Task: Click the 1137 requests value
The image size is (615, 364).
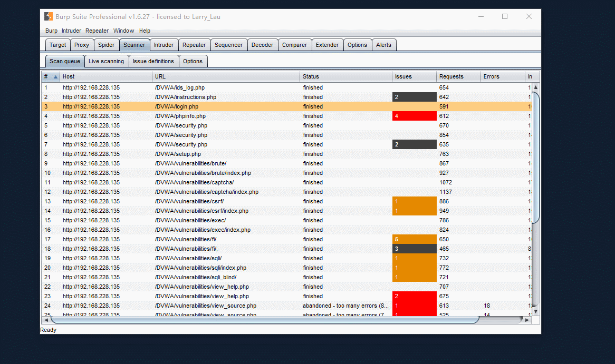Action: click(446, 192)
